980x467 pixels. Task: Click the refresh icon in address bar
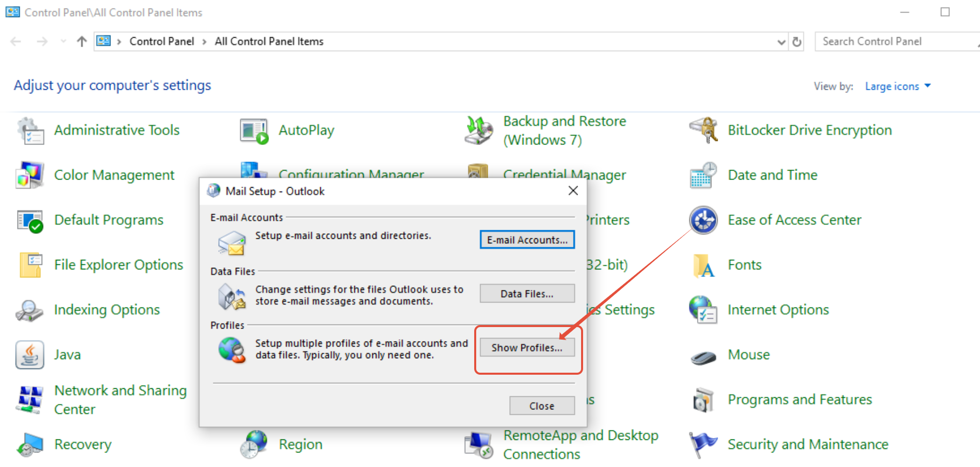796,42
